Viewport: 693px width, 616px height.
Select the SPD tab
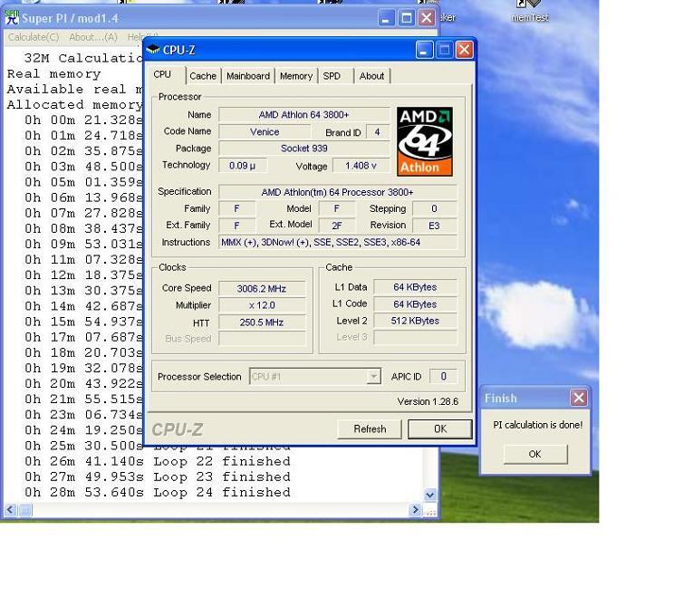click(332, 76)
